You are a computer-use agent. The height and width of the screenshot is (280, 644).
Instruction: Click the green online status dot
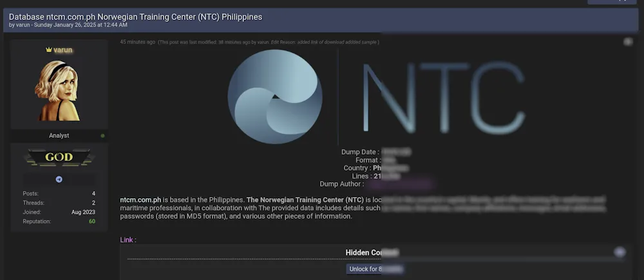[x=102, y=136]
